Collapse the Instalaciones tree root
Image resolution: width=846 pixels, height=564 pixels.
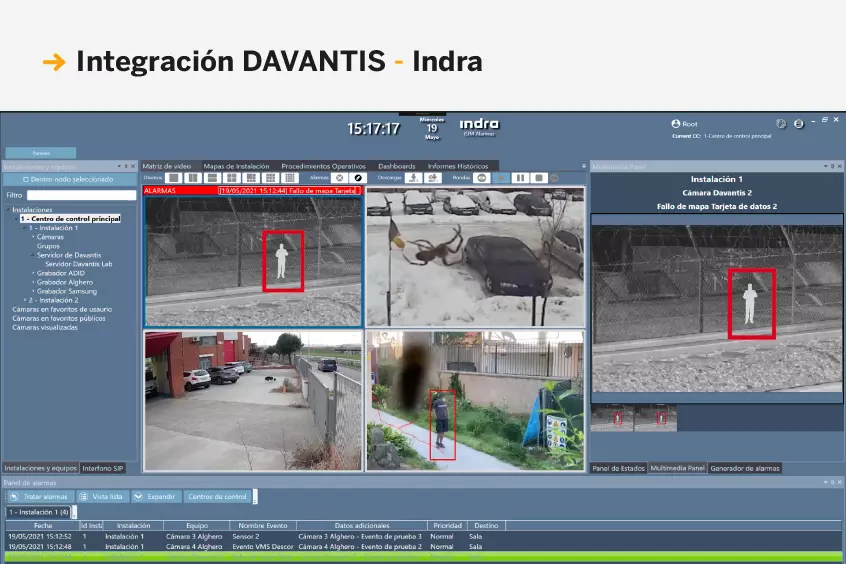click(x=9, y=209)
